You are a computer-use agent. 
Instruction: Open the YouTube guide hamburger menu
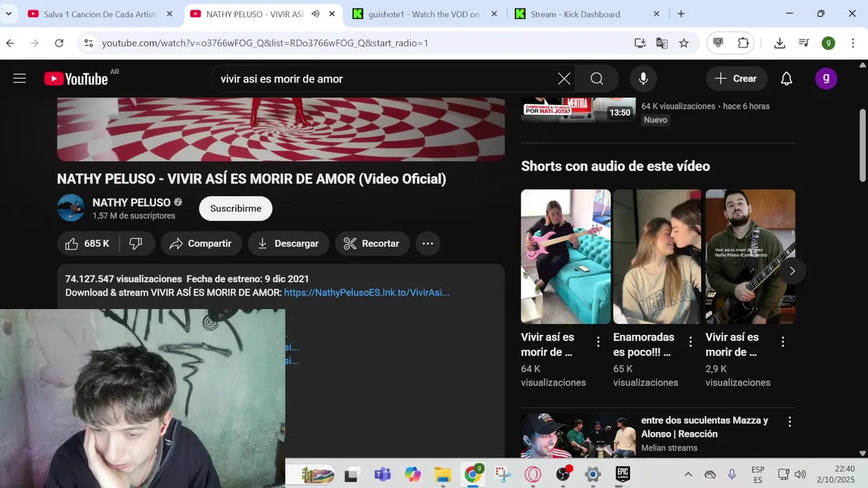point(20,79)
